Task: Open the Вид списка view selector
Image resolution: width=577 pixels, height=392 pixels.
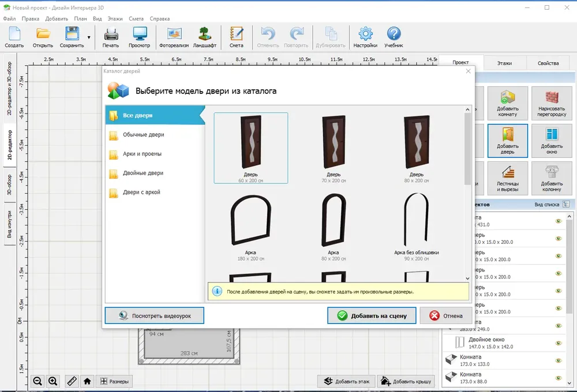Action: pos(552,205)
